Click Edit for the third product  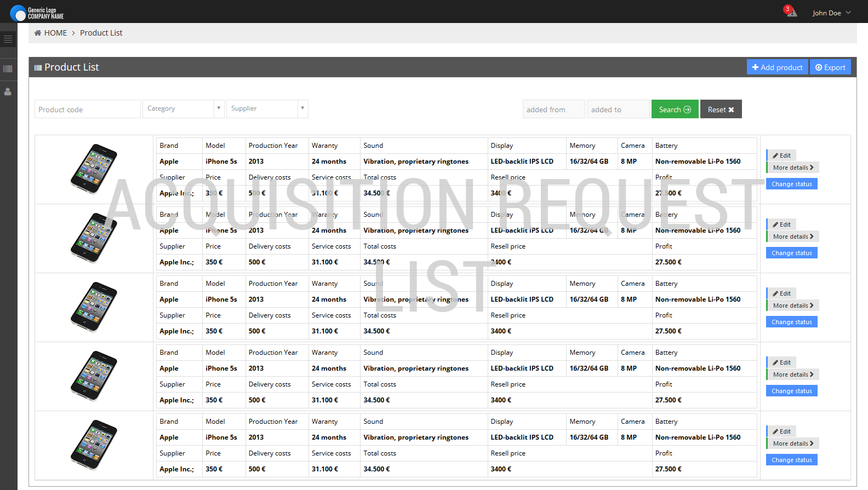coord(781,293)
